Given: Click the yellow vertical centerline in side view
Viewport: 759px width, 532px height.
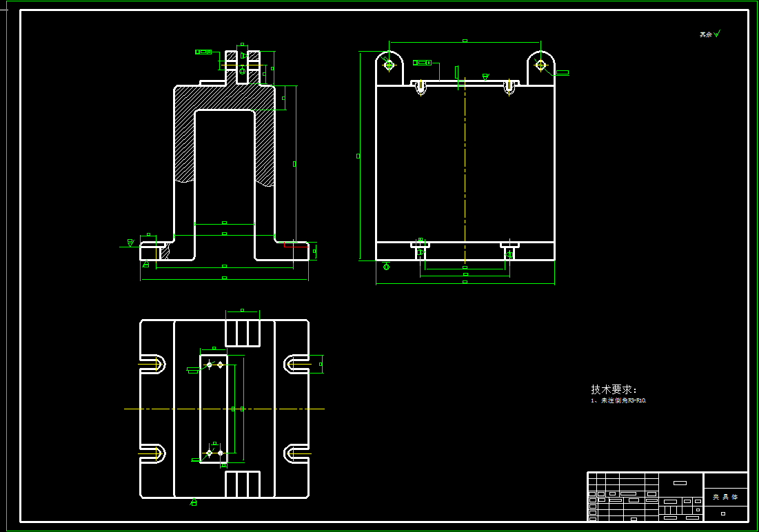Looking at the screenshot, I should [464, 172].
